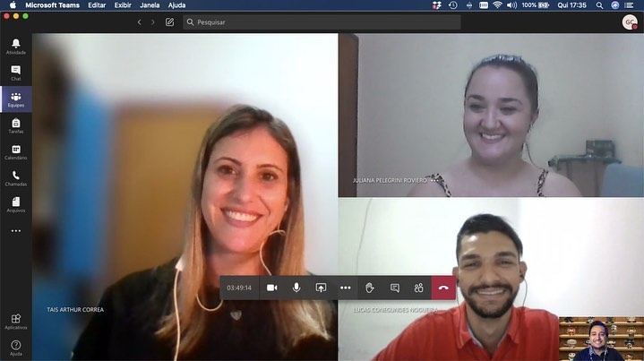Screen dimensions: 644x361
Task: Start a new chat with compose icon
Action: tap(169, 22)
